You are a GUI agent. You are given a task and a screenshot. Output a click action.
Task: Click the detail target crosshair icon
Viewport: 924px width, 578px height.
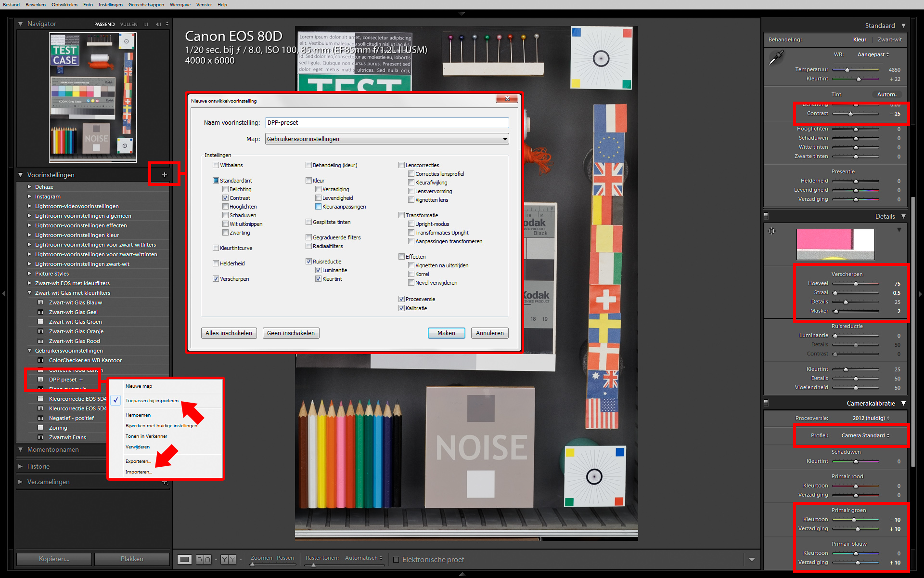point(771,231)
